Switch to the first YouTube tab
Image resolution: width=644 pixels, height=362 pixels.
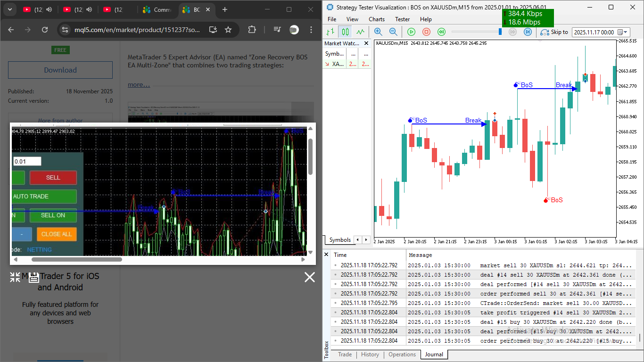32,9
